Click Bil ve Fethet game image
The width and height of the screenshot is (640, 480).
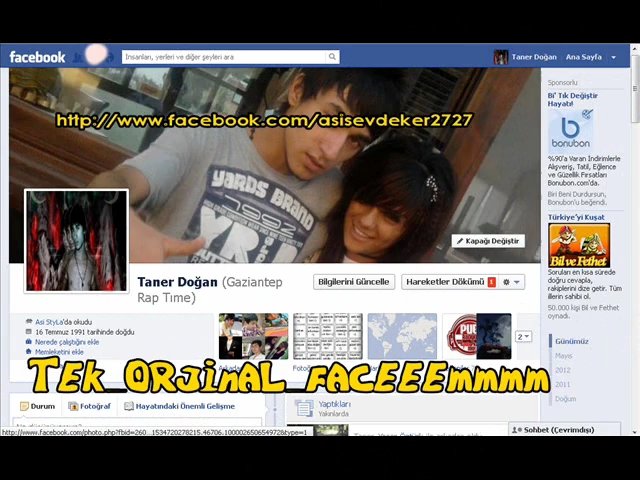[579, 245]
